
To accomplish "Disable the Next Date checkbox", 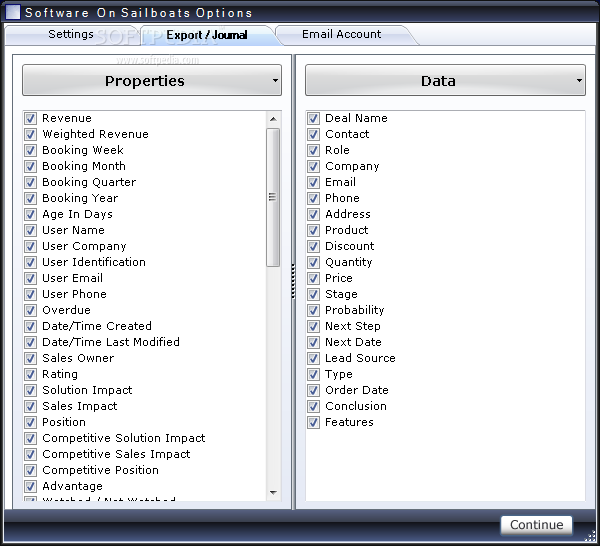I will [x=313, y=342].
